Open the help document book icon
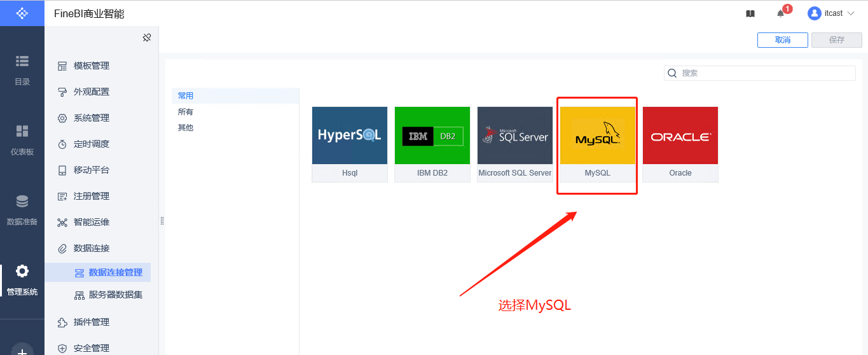 click(x=750, y=13)
